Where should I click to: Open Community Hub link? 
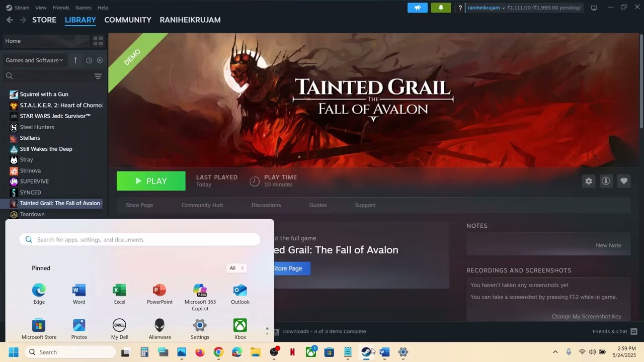click(x=202, y=205)
